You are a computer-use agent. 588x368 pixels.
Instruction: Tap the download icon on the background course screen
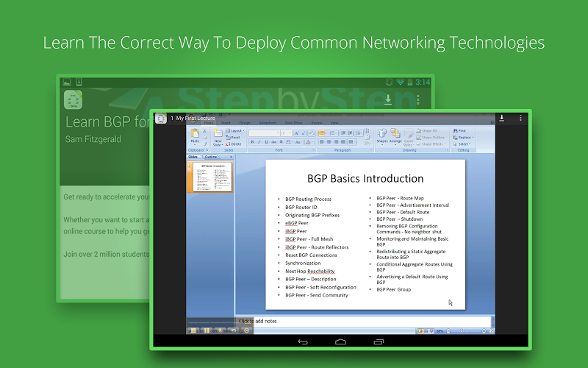pyautogui.click(x=388, y=99)
